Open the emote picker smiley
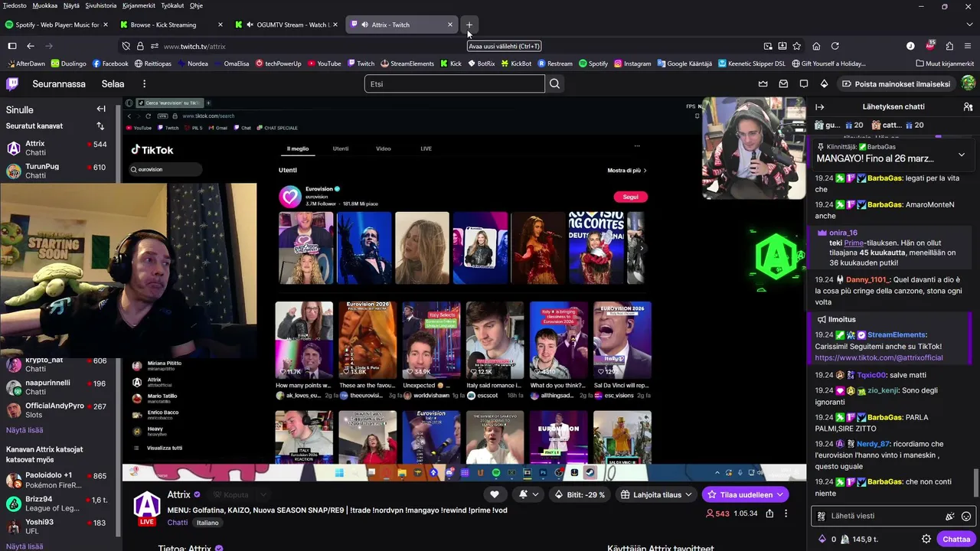Screen dimensions: 980x551 966,516
